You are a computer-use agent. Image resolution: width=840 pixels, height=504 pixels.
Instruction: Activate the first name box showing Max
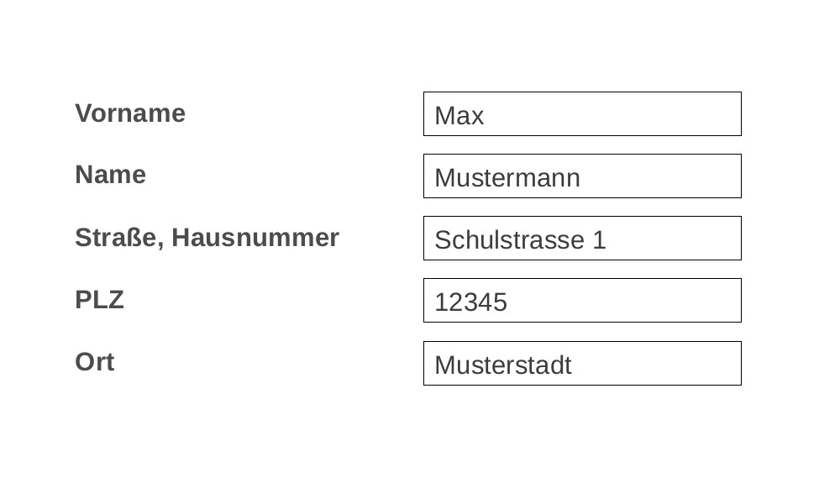tap(582, 113)
